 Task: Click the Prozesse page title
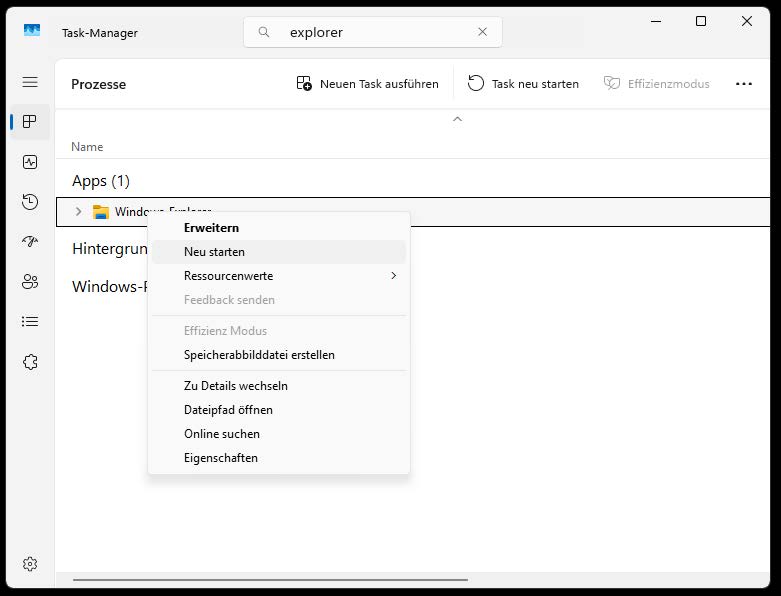click(x=99, y=84)
